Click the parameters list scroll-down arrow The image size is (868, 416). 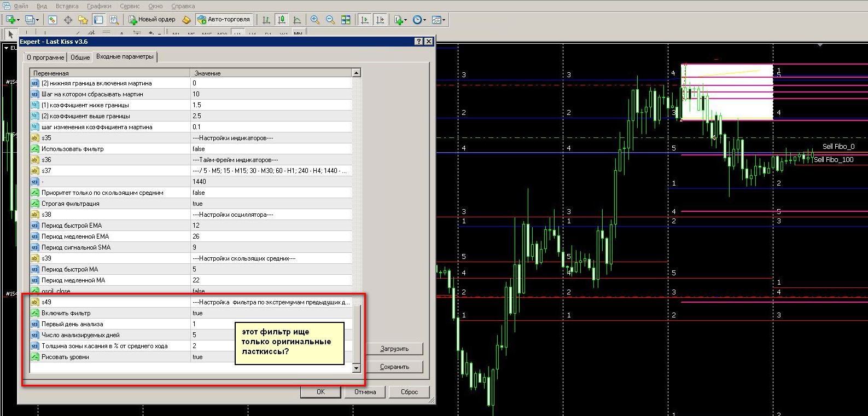click(357, 368)
